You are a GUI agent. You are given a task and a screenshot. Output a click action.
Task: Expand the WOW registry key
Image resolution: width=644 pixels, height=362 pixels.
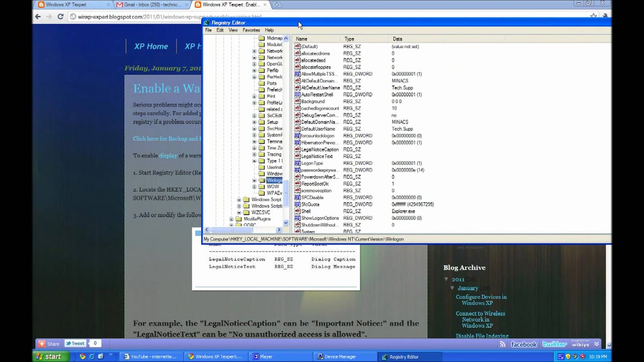(254, 187)
